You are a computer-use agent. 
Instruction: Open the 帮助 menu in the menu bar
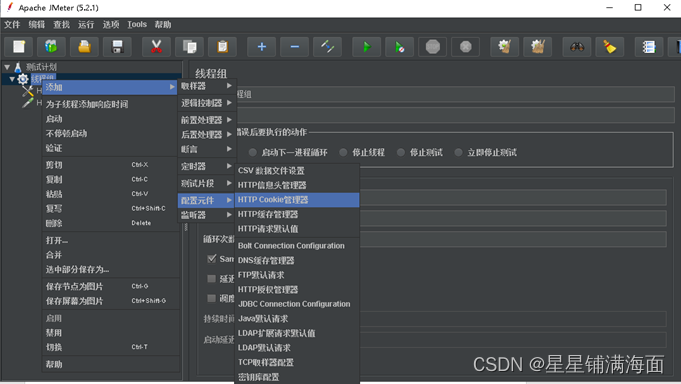[x=163, y=25]
